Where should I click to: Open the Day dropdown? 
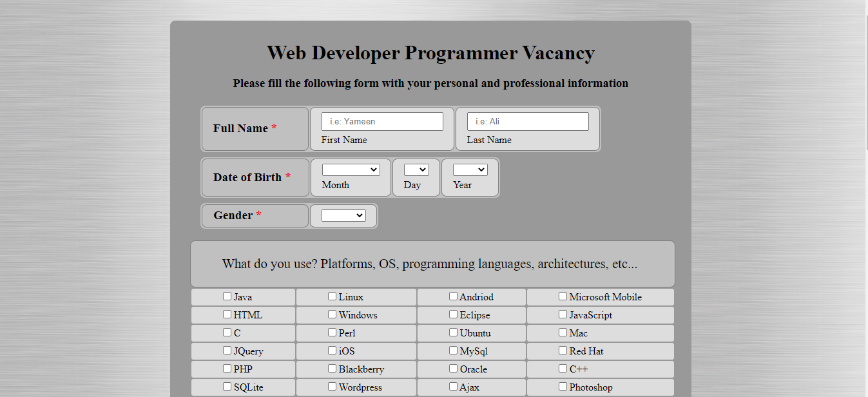point(416,169)
